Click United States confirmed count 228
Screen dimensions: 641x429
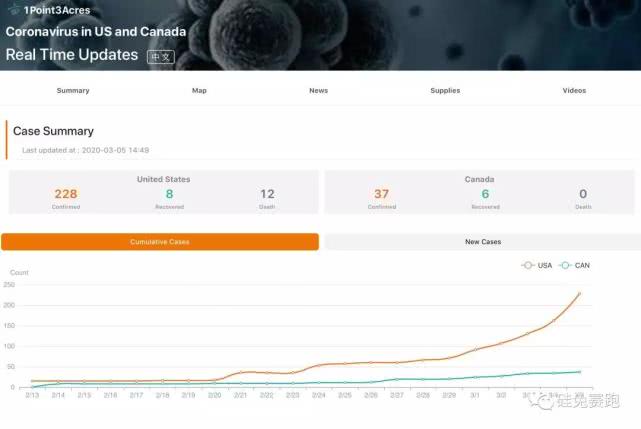tap(66, 194)
